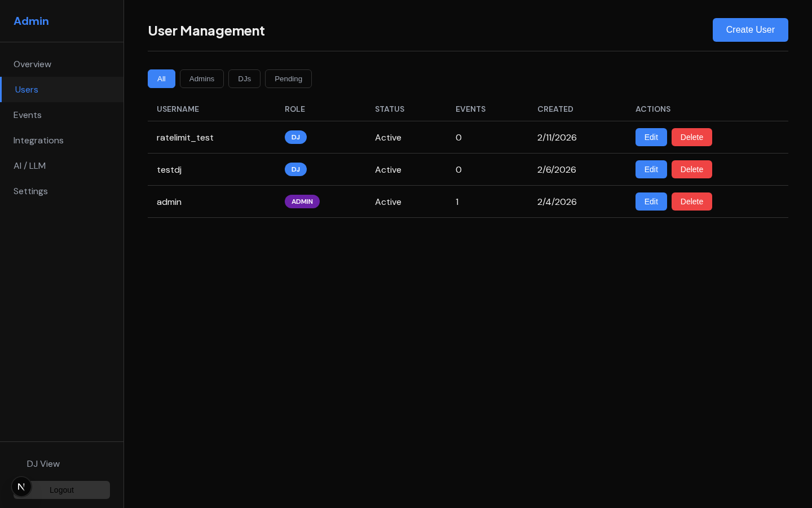Delete the testdj user
This screenshot has width=812, height=508.
(692, 169)
